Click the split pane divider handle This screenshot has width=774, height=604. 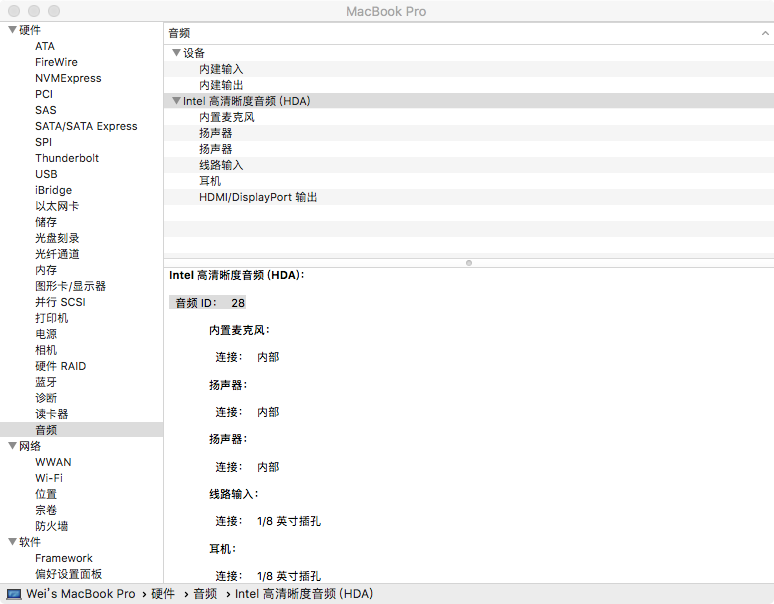click(x=468, y=262)
